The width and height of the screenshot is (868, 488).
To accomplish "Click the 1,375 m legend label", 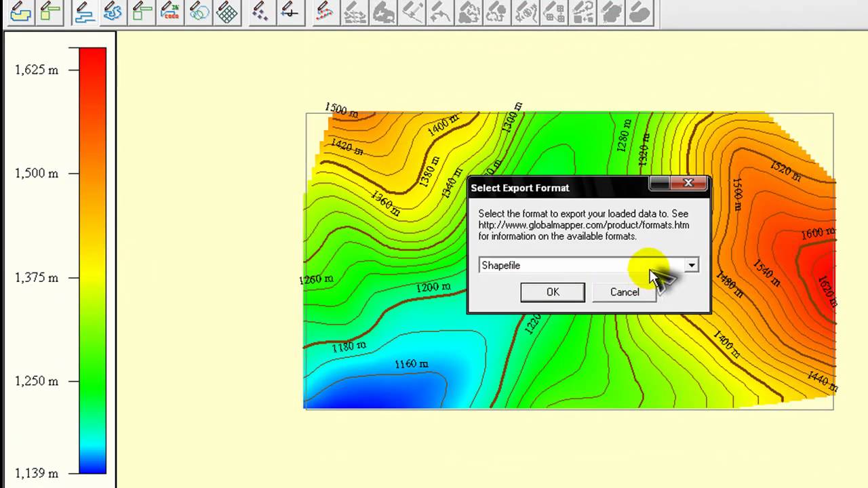I will [x=37, y=278].
